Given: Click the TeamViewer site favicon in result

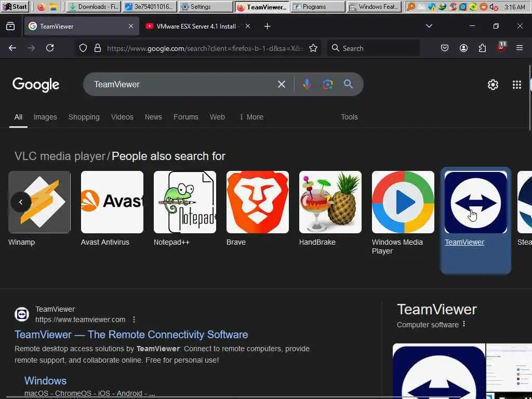Looking at the screenshot, I should pos(22,314).
